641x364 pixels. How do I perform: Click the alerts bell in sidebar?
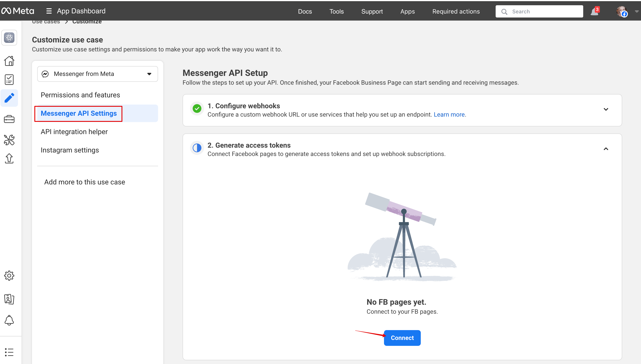[9, 320]
